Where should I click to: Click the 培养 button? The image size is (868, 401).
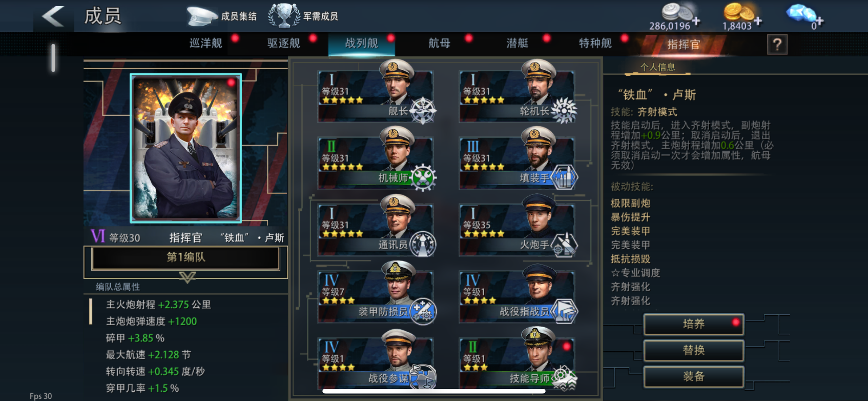point(693,324)
